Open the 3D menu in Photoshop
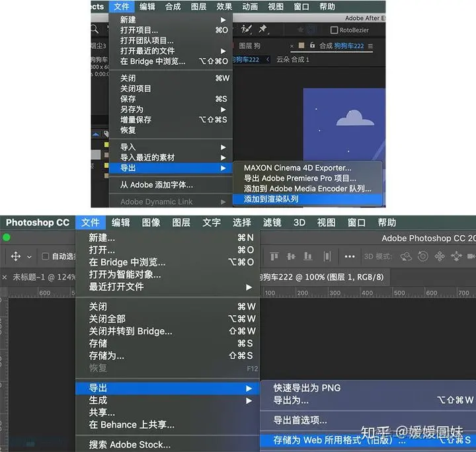 click(x=299, y=223)
